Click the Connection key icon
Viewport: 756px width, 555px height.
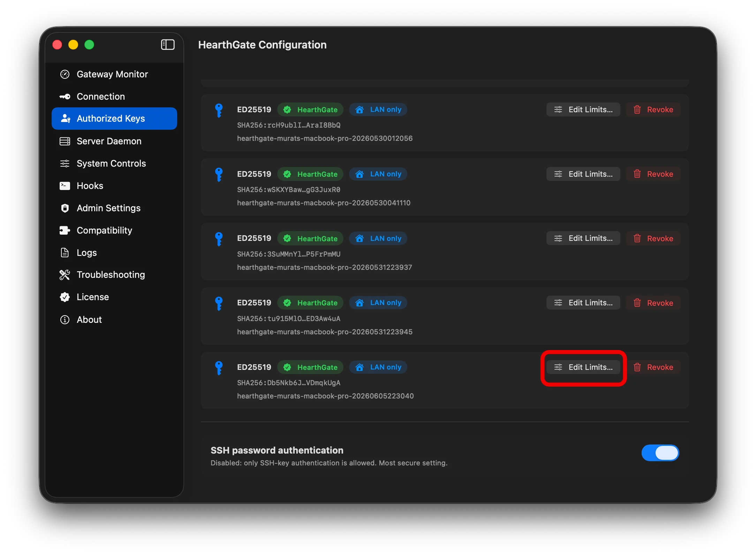(65, 97)
